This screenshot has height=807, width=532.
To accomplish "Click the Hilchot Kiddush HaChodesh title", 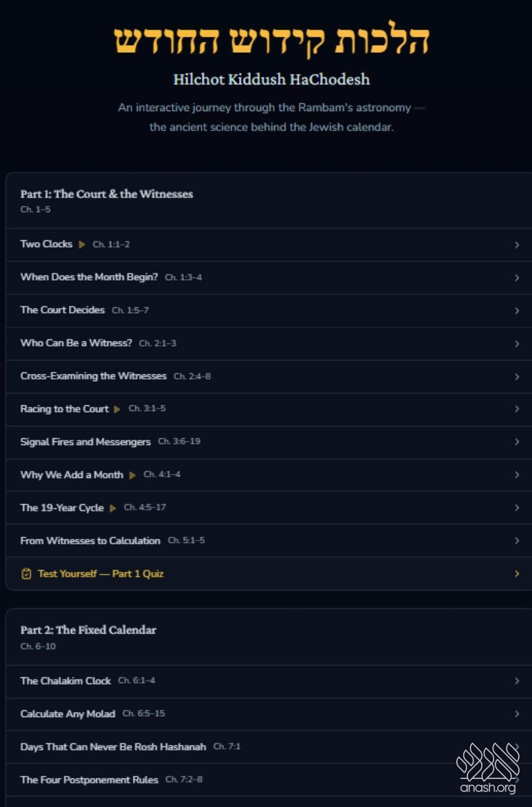I will click(271, 79).
